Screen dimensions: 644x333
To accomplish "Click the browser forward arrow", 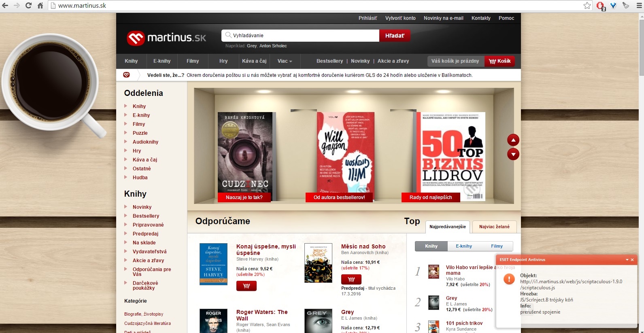I will 17,6.
